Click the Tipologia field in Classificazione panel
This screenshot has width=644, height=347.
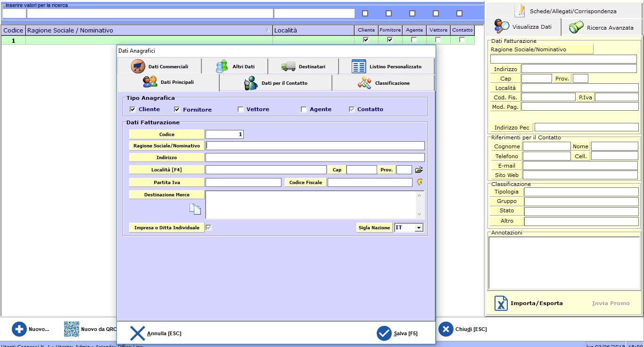coord(581,192)
